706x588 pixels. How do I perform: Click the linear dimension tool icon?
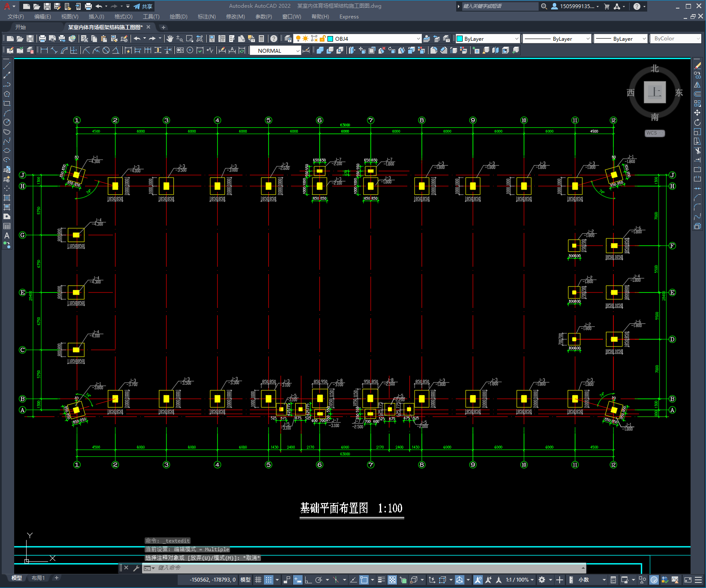(x=44, y=51)
